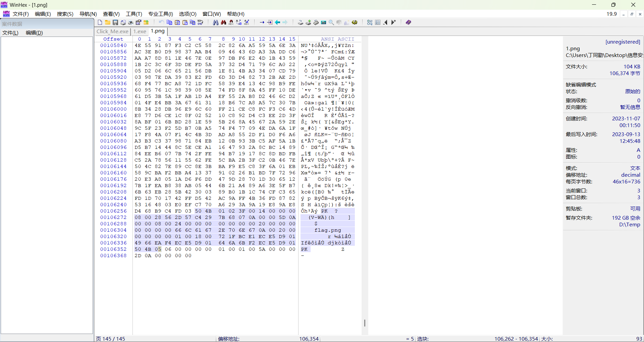
Task: Open file Properties from the toolbar
Action: click(139, 22)
